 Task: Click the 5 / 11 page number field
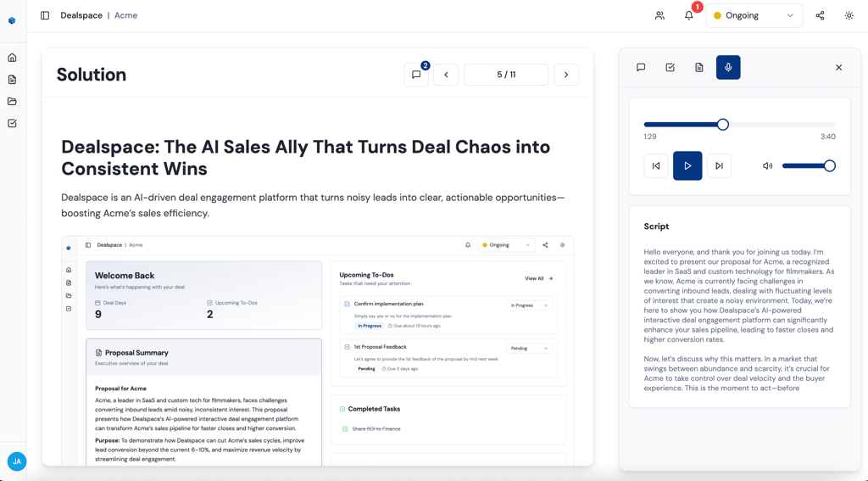tap(506, 75)
